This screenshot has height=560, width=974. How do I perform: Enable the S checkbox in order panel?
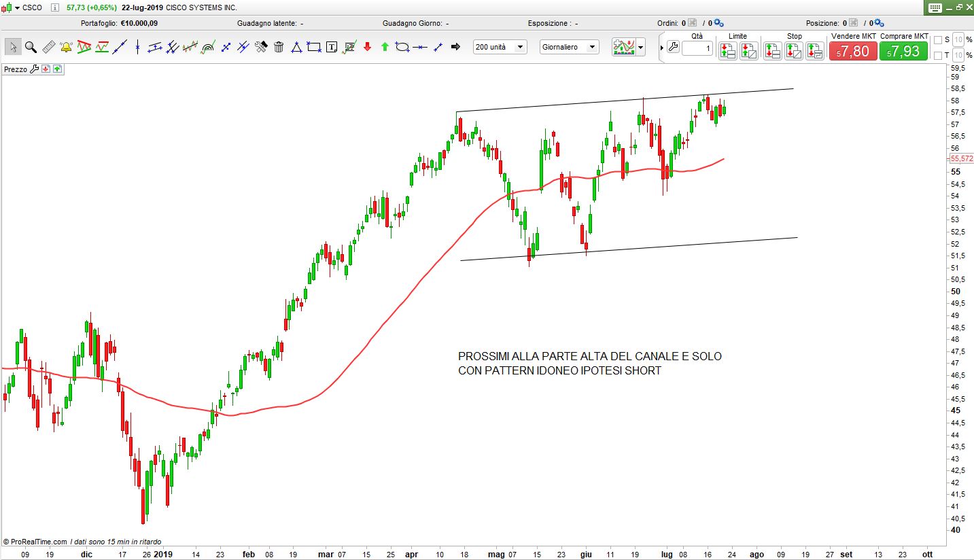(938, 39)
